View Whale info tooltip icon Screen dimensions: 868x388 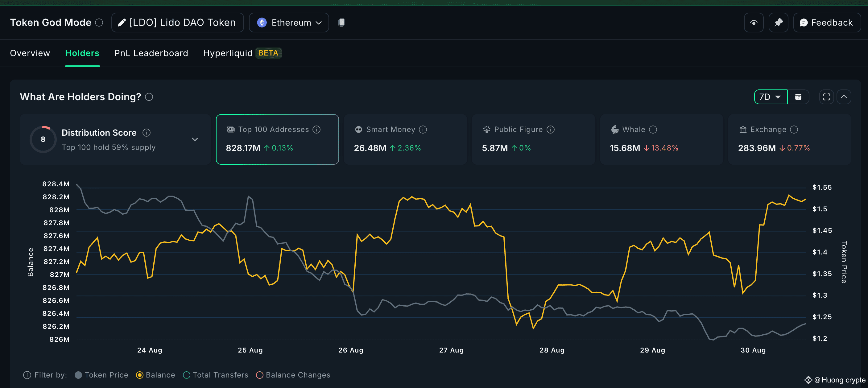(653, 130)
